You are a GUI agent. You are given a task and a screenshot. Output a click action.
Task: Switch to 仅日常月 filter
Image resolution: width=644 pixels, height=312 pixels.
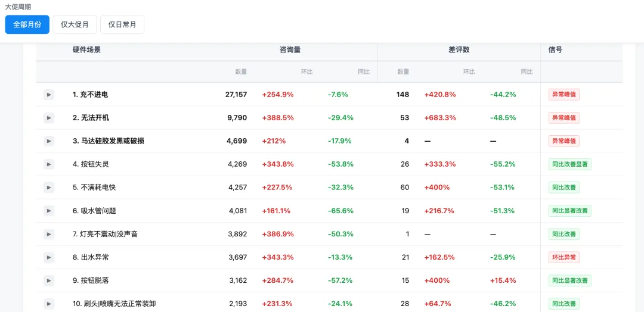point(122,24)
